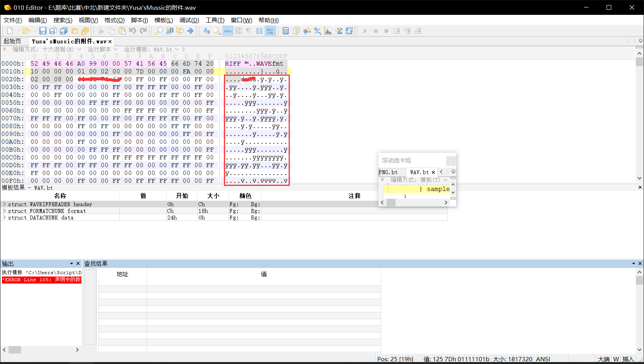Click the Compare files arrows icon

307,31
